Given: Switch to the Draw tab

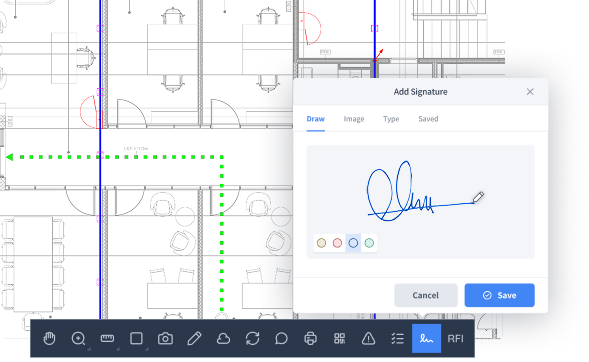Looking at the screenshot, I should pyautogui.click(x=316, y=119).
